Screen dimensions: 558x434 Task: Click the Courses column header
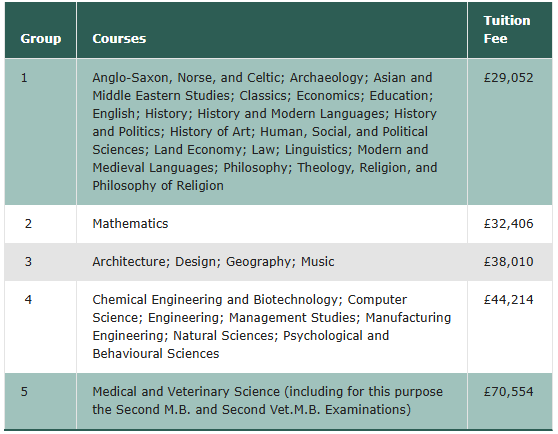coord(272,30)
